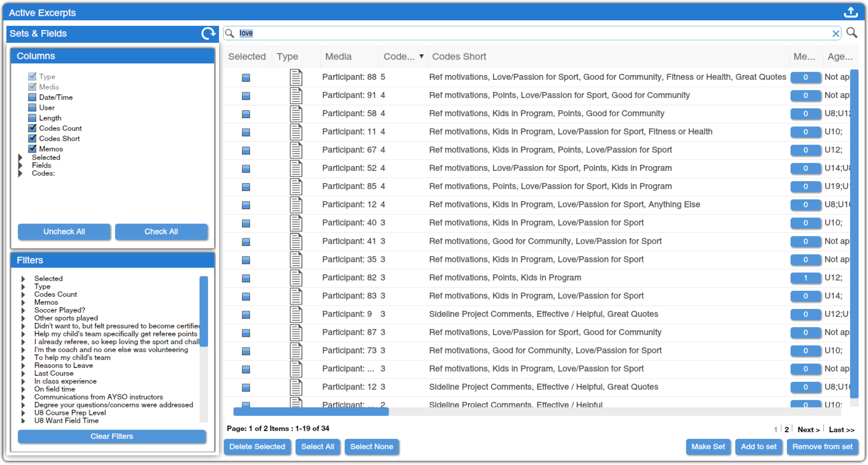Open the document icon for Participant: 88

296,77
